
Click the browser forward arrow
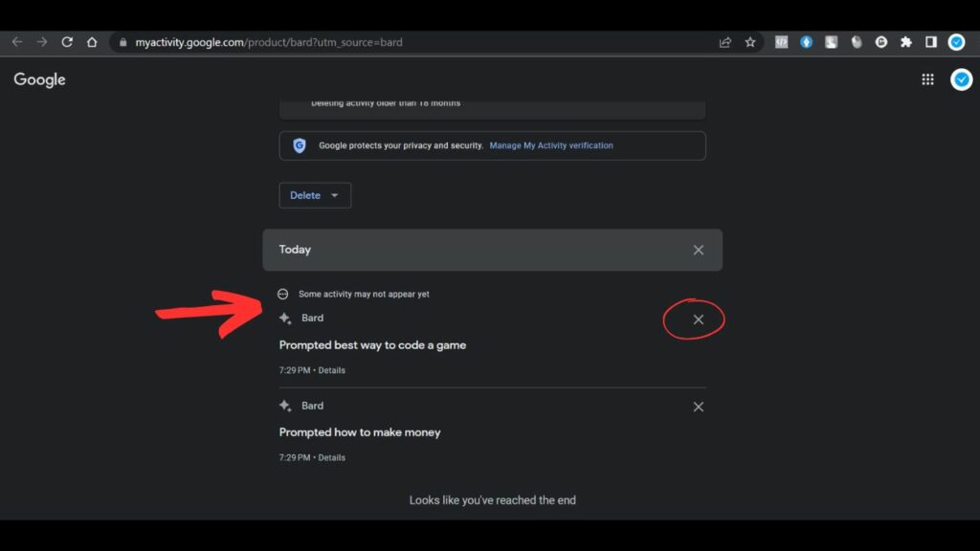point(42,42)
